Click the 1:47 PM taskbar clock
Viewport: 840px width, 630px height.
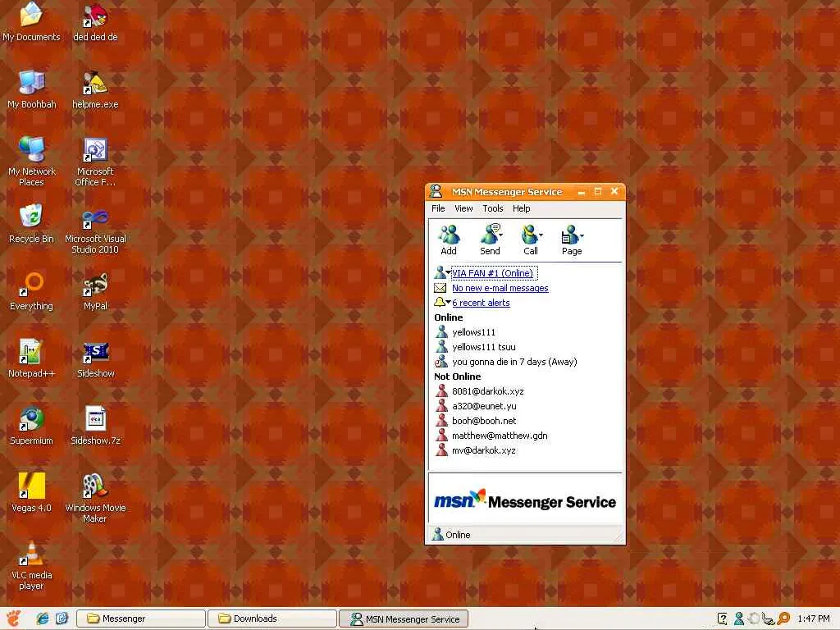coord(813,619)
